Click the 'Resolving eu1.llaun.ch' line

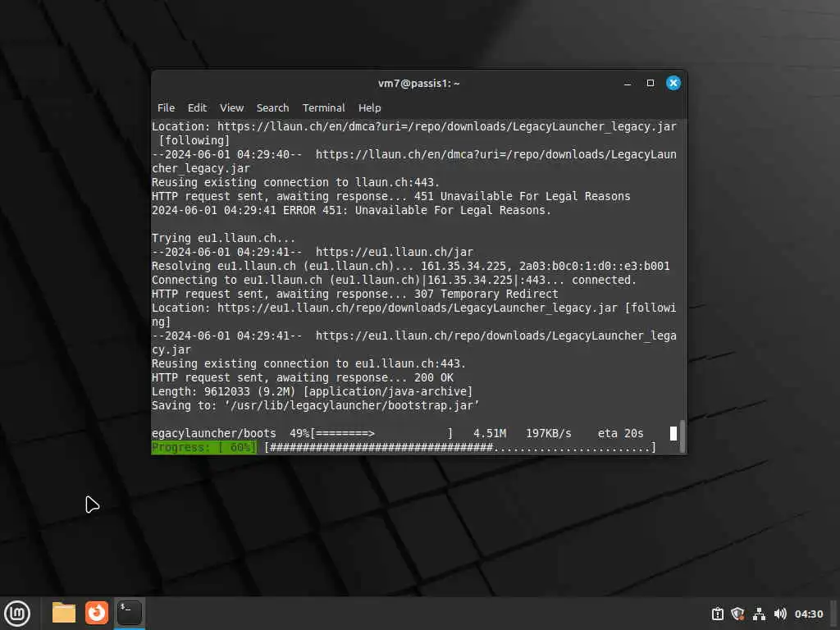coord(411,266)
